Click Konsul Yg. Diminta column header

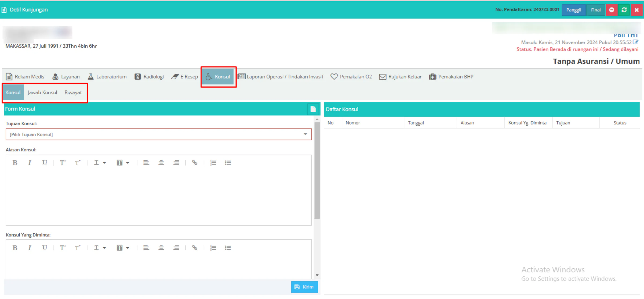pos(528,123)
